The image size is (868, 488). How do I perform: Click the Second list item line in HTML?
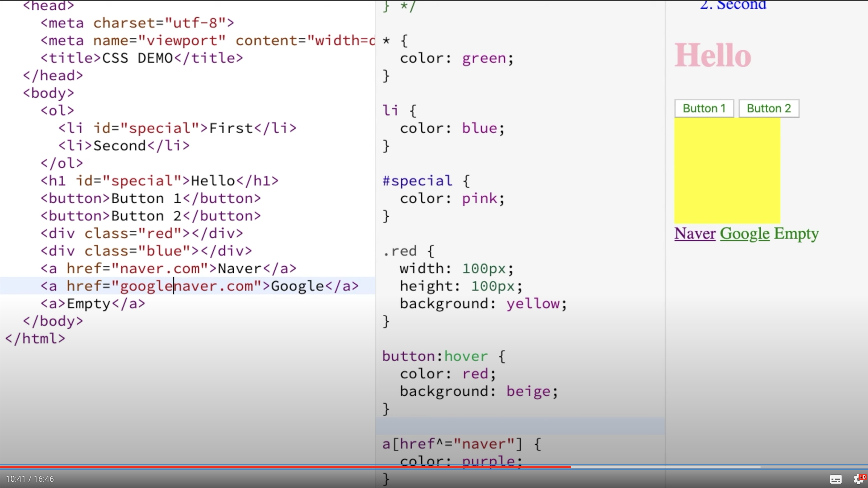point(124,146)
